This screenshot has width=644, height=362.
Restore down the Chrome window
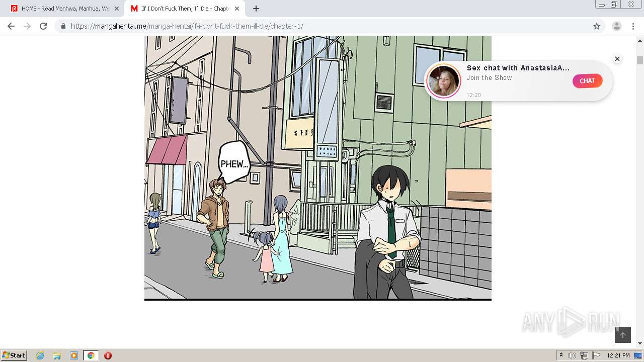[x=614, y=4]
